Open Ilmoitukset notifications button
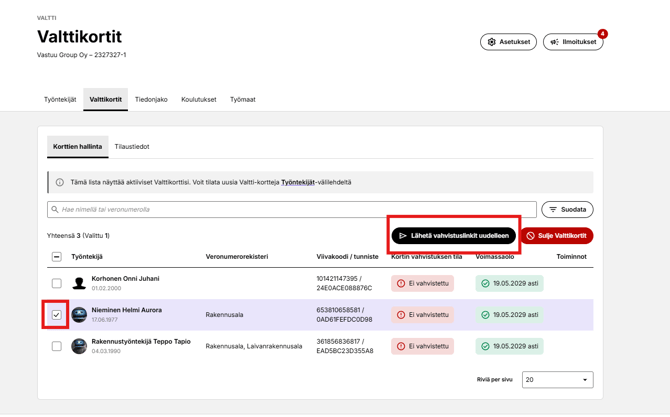The image size is (670, 417). pyautogui.click(x=573, y=42)
